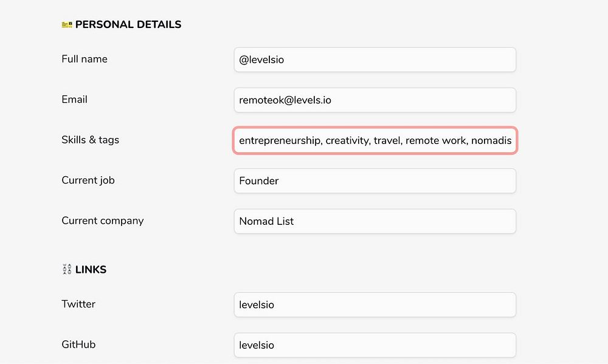Click the 'Email' field label
Image resolution: width=608 pixels, height=364 pixels.
tap(74, 100)
